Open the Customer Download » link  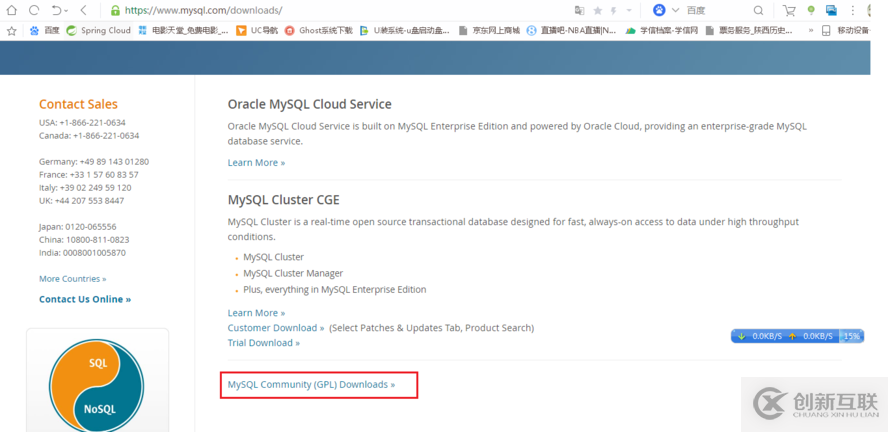point(276,328)
